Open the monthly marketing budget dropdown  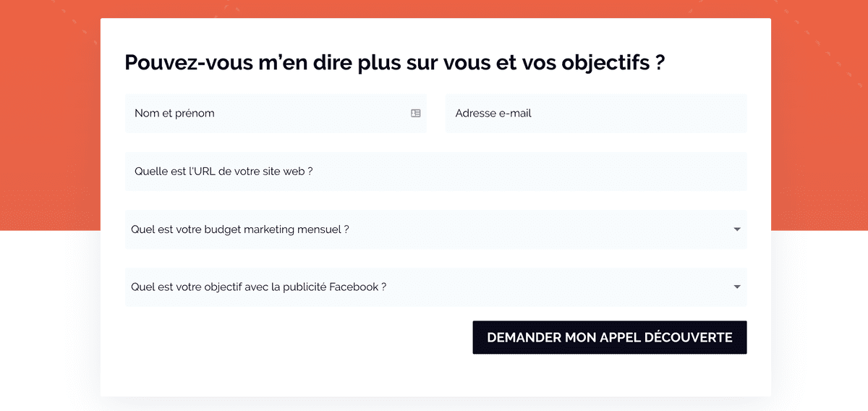[436, 229]
